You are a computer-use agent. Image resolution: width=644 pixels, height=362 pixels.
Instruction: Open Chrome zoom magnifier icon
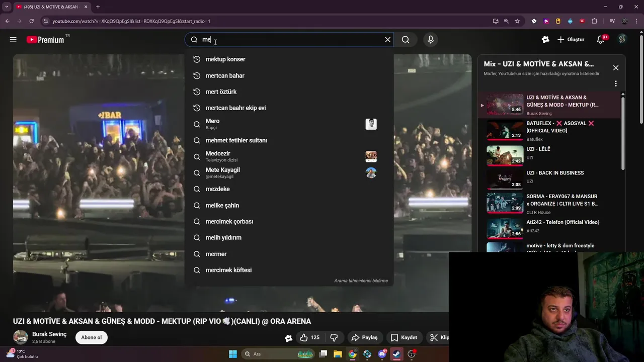506,21
